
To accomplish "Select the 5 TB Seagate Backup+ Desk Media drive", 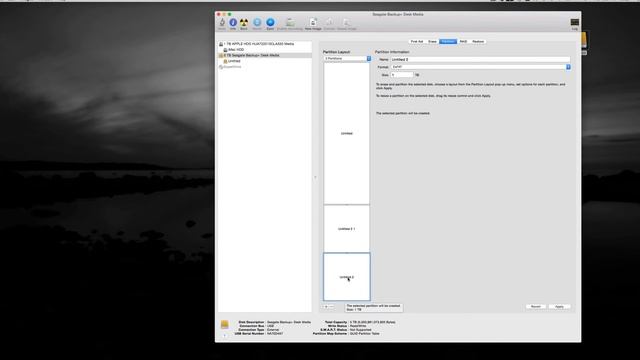I will point(265,55).
